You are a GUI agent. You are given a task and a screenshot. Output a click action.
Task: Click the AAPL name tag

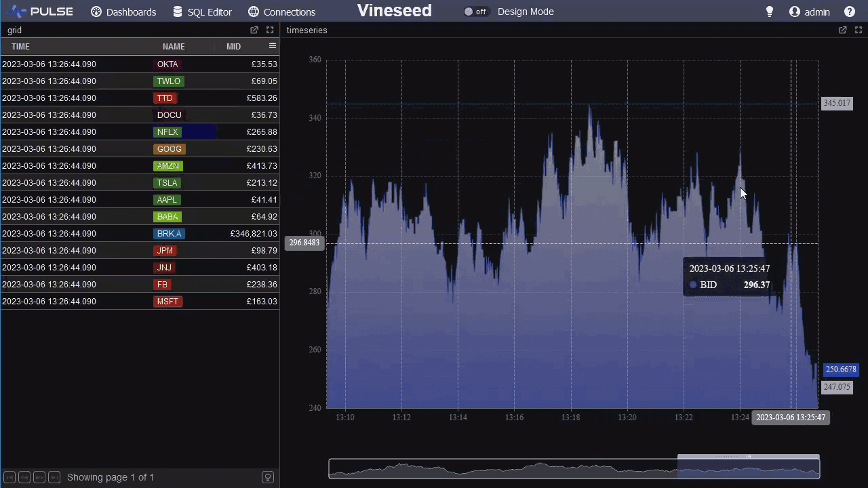(167, 200)
